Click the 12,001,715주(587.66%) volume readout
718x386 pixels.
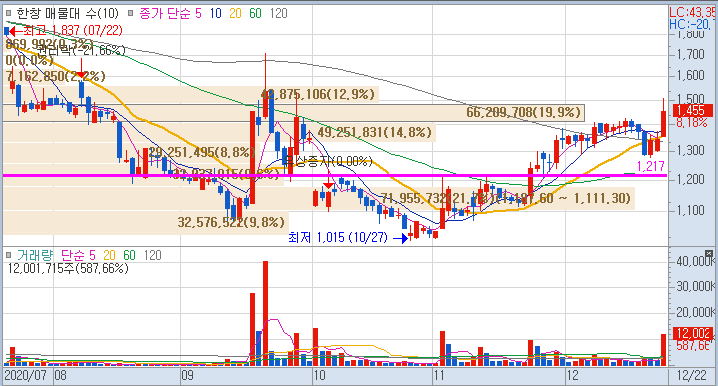tap(68, 268)
